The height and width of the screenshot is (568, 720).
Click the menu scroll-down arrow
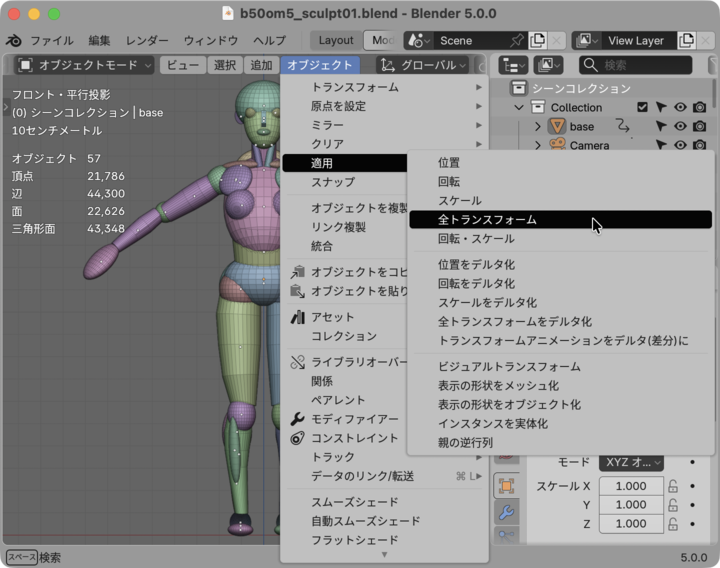[384, 555]
